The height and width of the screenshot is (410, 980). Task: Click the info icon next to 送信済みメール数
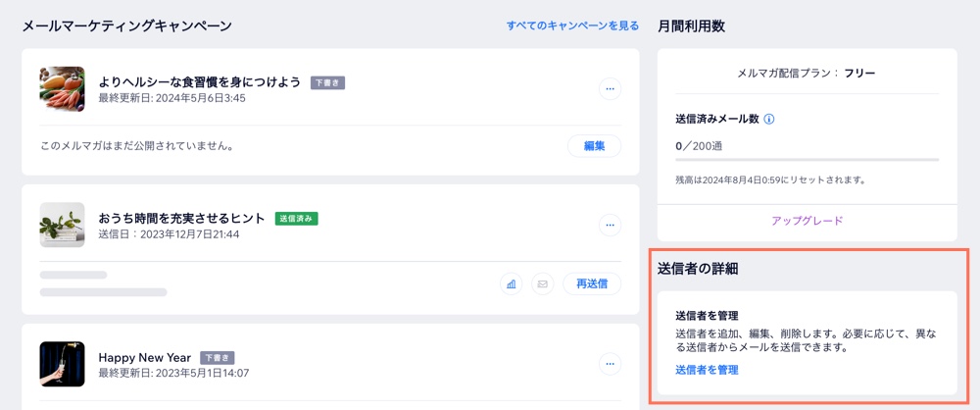point(769,119)
